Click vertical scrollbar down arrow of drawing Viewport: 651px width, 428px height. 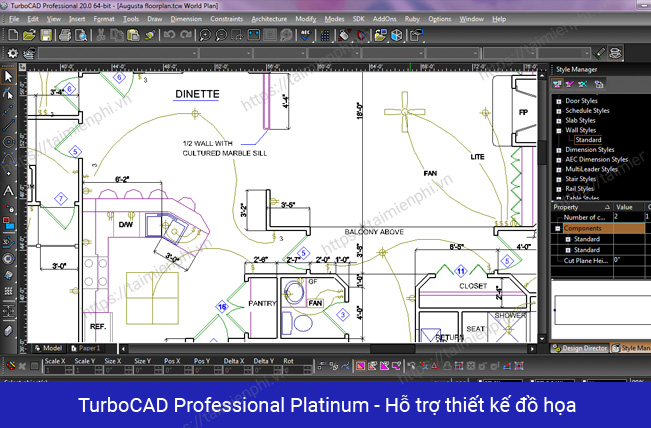coord(542,339)
